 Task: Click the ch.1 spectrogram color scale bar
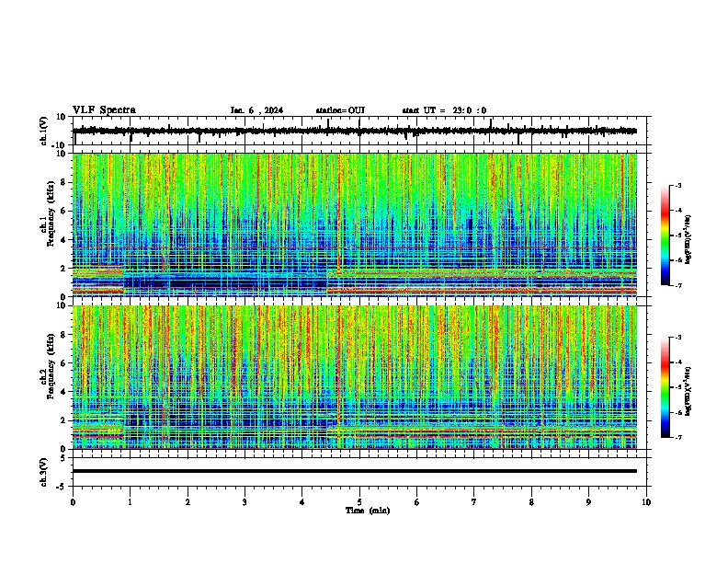tap(665, 236)
